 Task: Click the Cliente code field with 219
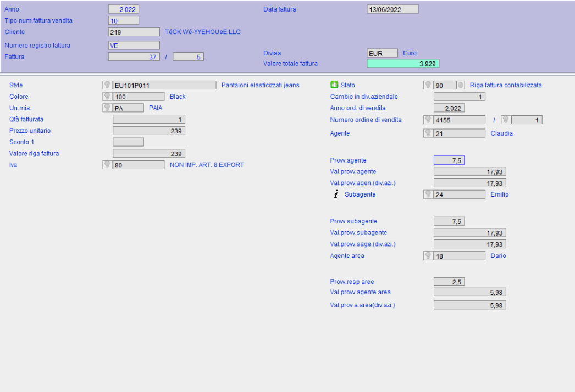[134, 32]
